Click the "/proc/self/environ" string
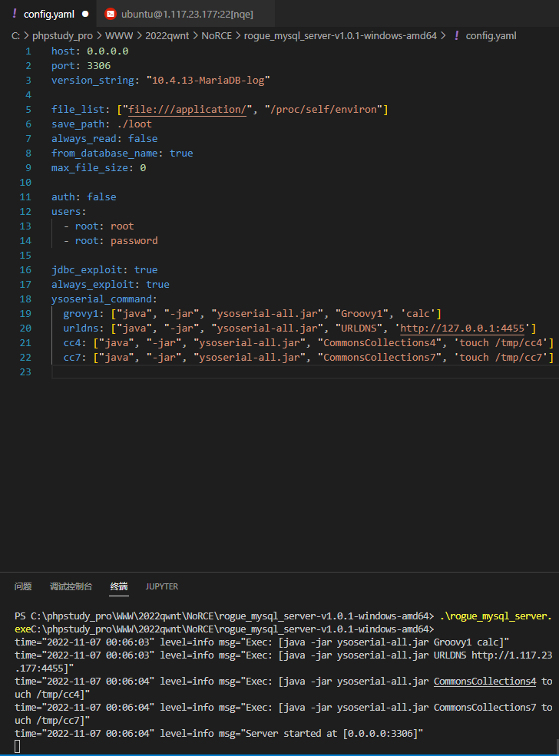 pos(323,110)
